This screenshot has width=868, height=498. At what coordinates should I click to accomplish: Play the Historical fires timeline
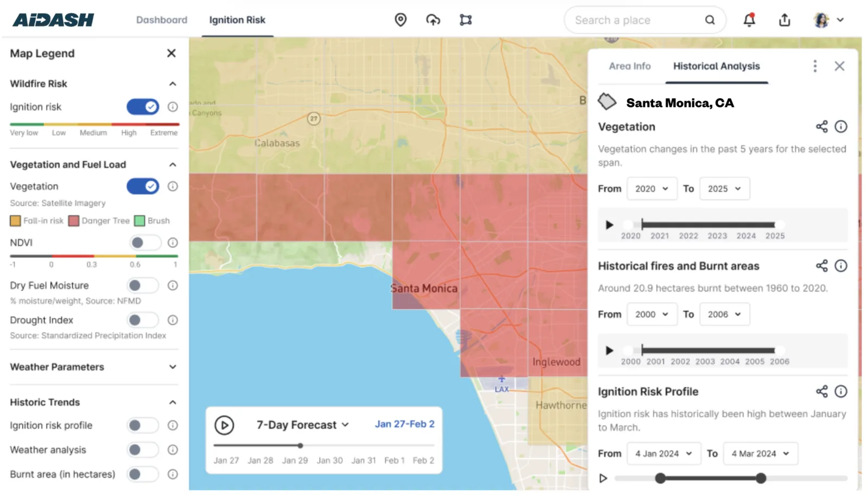point(609,350)
